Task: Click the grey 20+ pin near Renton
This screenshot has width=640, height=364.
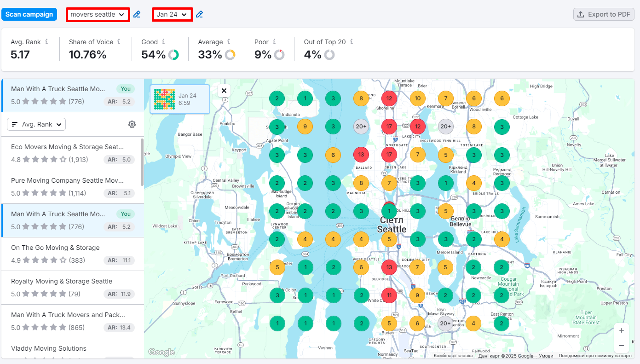Action: [x=445, y=324]
